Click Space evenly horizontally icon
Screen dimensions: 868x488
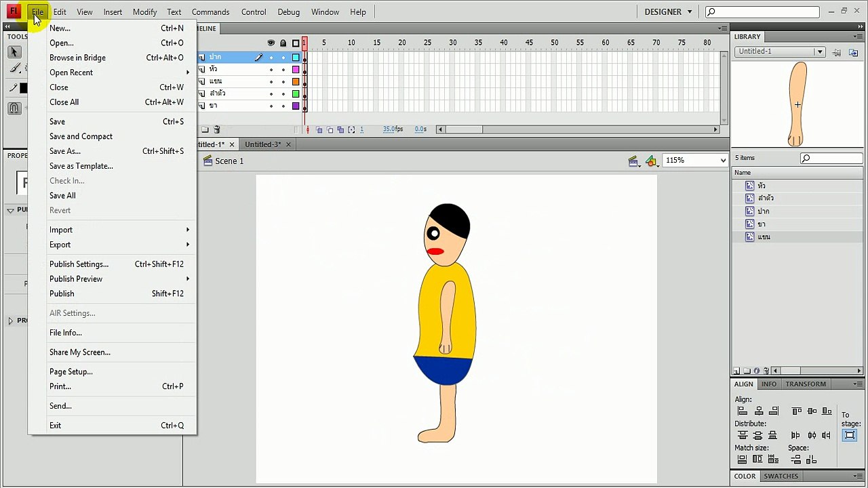(811, 459)
